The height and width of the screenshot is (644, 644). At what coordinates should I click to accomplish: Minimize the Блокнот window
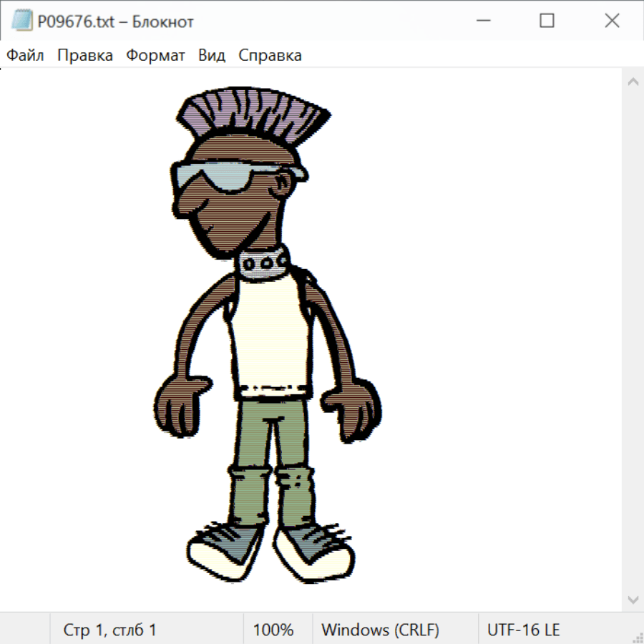(x=482, y=21)
